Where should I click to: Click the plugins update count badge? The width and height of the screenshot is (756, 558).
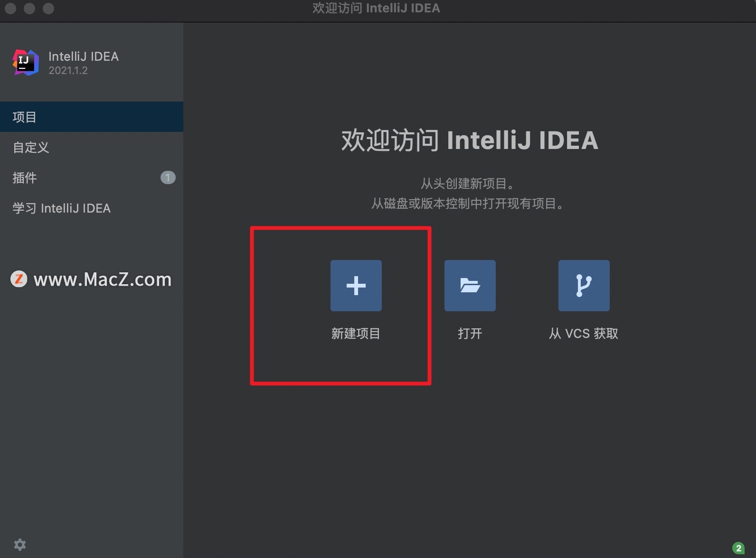click(168, 177)
